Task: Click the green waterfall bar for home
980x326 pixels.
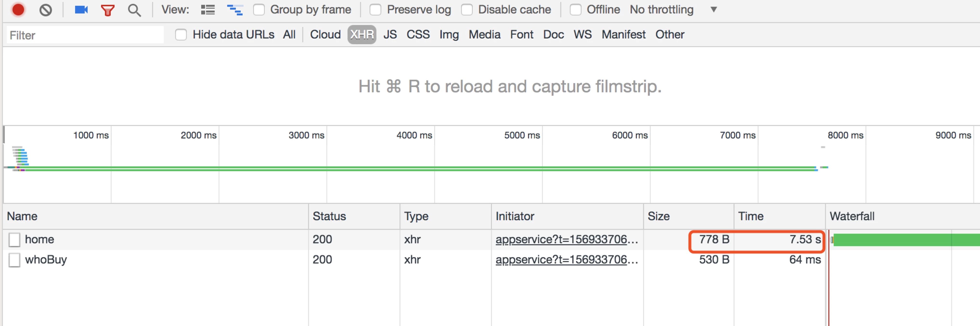Action: (x=905, y=240)
